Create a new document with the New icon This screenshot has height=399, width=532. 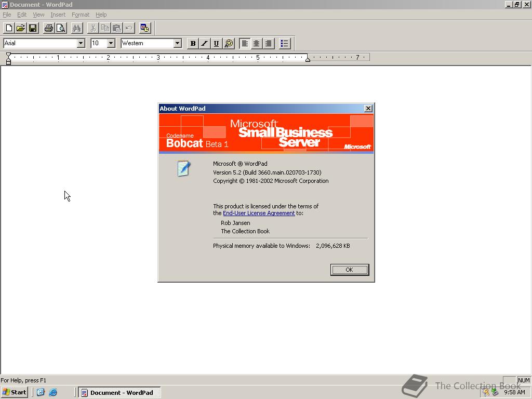pos(9,28)
